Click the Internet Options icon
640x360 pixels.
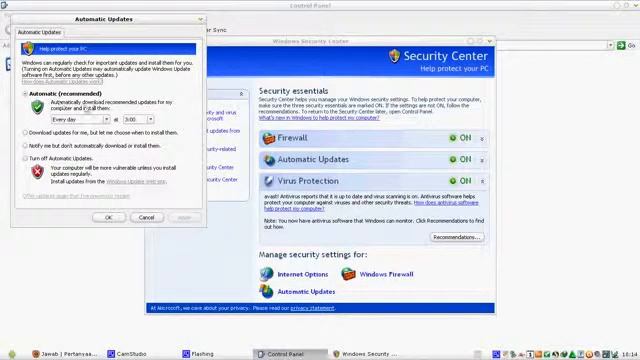[267, 274]
